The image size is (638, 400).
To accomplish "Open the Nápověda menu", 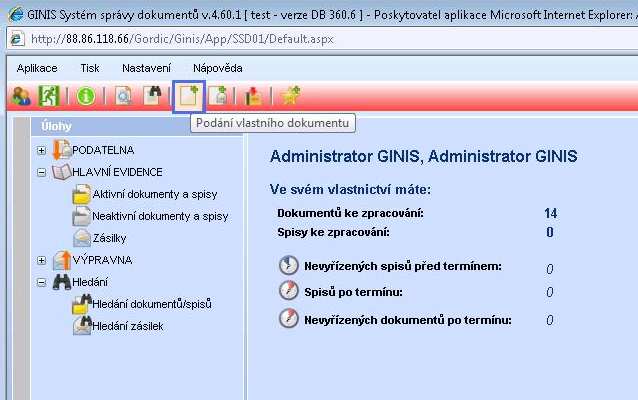I will click(x=218, y=68).
